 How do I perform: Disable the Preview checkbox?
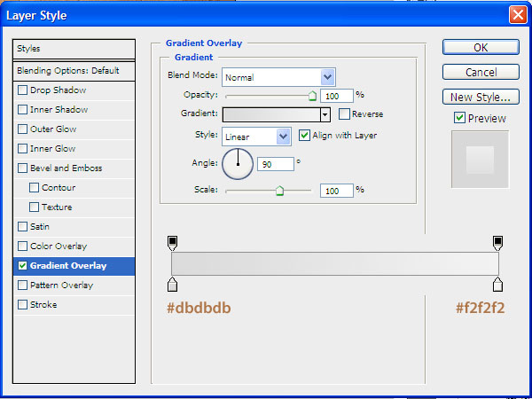459,118
